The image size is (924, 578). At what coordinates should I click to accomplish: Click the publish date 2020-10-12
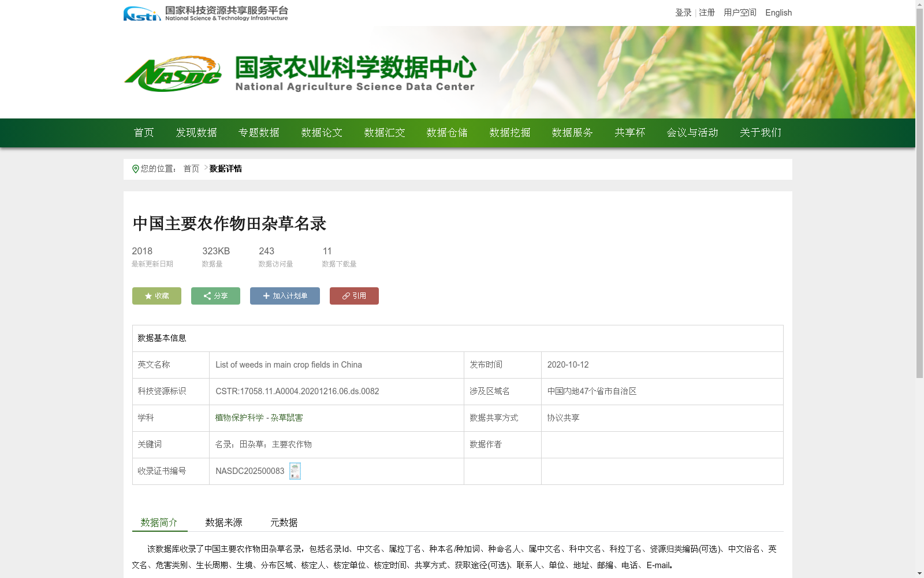pyautogui.click(x=568, y=365)
